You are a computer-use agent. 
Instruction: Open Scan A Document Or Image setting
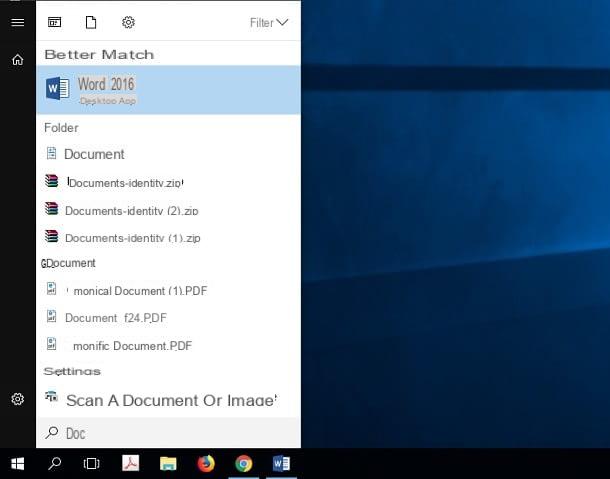(168, 400)
